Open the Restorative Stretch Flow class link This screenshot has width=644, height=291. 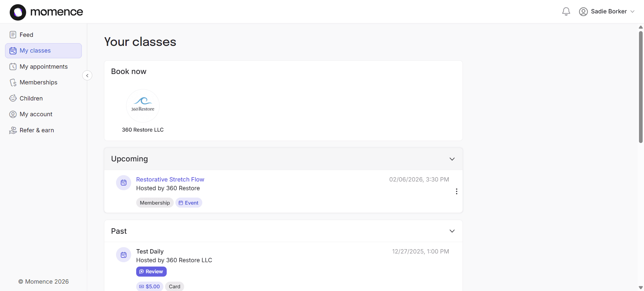(170, 179)
